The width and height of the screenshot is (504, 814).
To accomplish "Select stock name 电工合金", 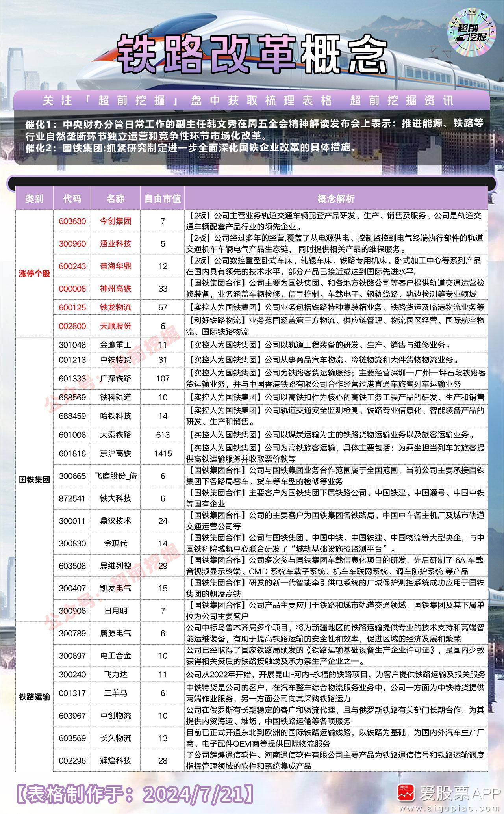I will tap(115, 656).
